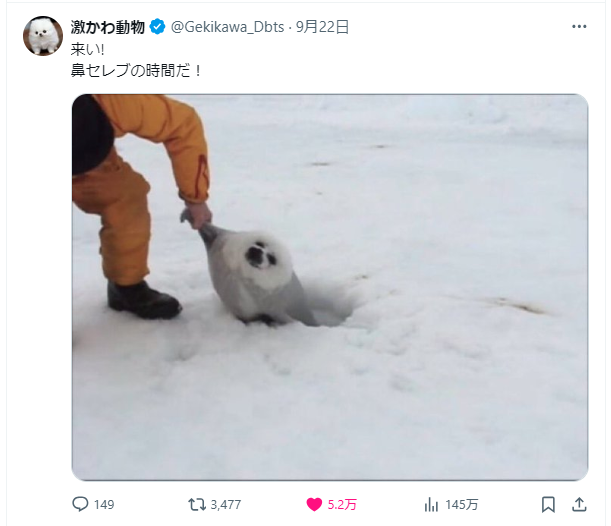Click the 145万 views count
The height and width of the screenshot is (526, 611).
coord(462,505)
